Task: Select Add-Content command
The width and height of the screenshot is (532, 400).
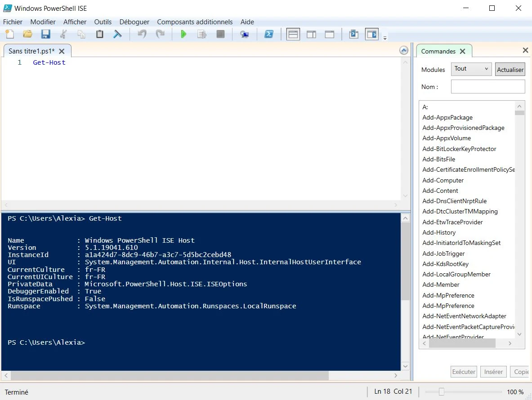Action: 440,191
